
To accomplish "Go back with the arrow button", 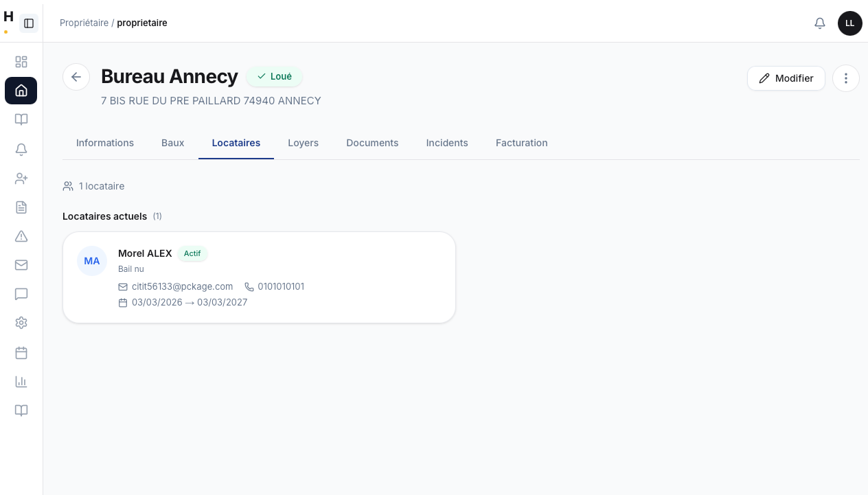I will (x=76, y=77).
